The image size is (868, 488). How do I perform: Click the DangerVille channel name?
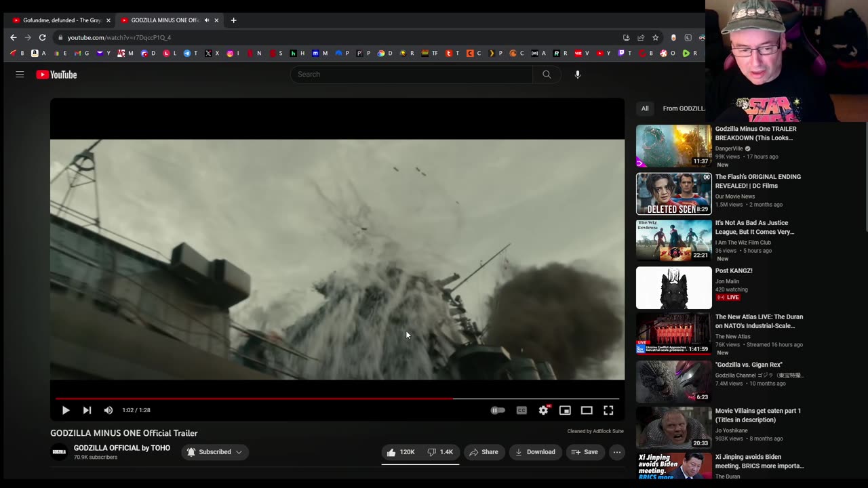(729, 148)
